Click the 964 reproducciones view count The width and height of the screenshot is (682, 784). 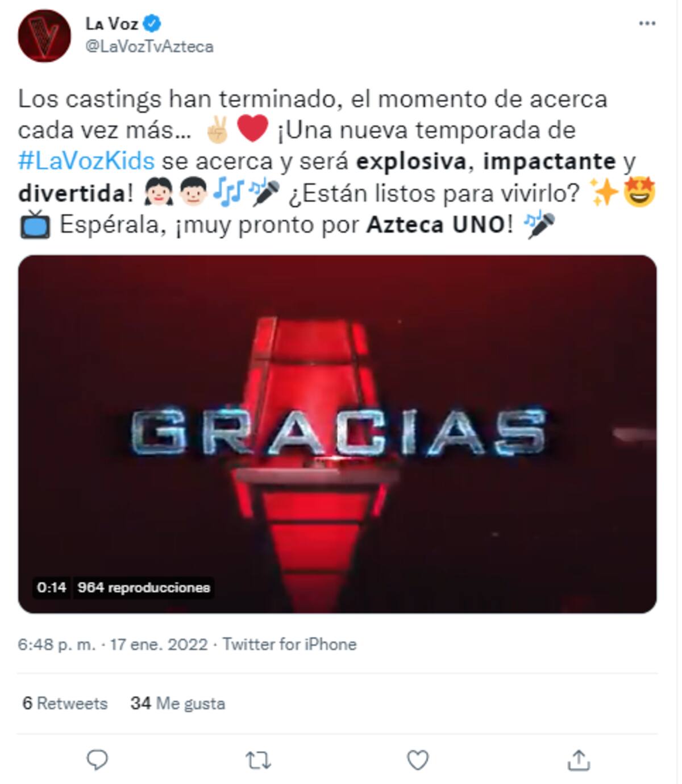tap(144, 587)
